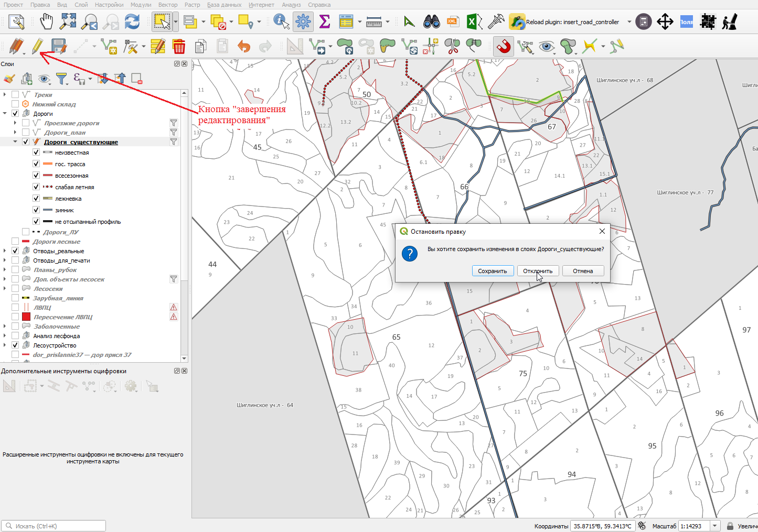Expand the Проезжие дороги layer
This screenshot has width=758, height=532.
(x=15, y=123)
